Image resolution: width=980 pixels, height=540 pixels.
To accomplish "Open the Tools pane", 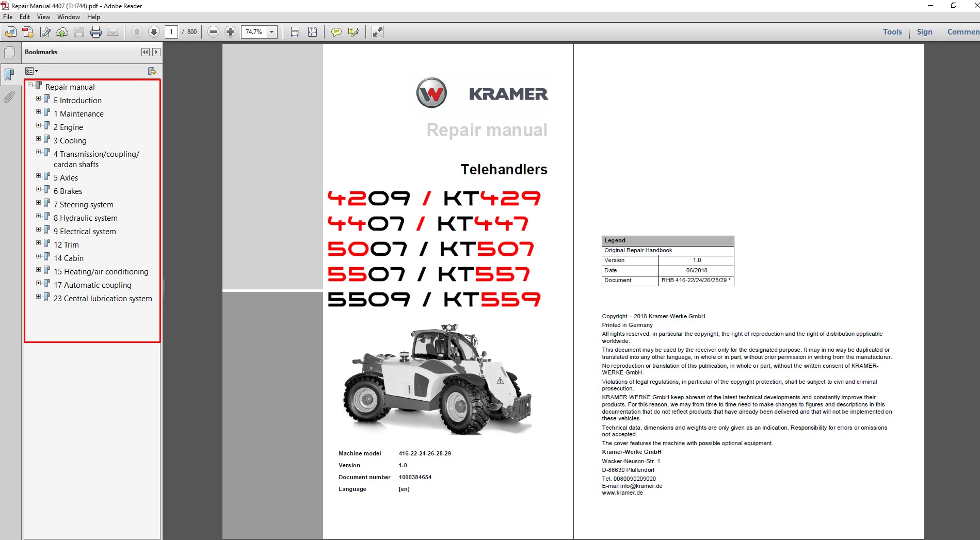I will pyautogui.click(x=892, y=32).
